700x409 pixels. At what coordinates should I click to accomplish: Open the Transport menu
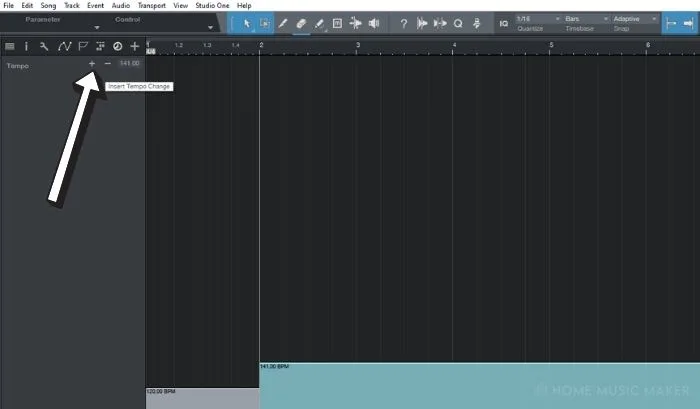tap(151, 5)
